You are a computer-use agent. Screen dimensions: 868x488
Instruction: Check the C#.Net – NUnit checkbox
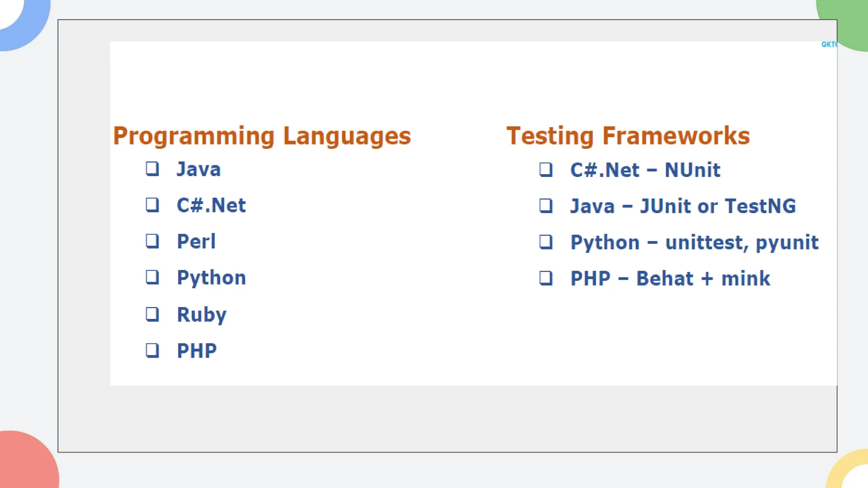[x=546, y=169]
